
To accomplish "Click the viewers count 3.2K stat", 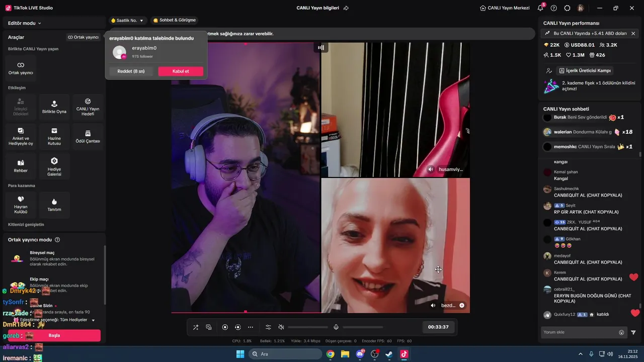I will [608, 45].
